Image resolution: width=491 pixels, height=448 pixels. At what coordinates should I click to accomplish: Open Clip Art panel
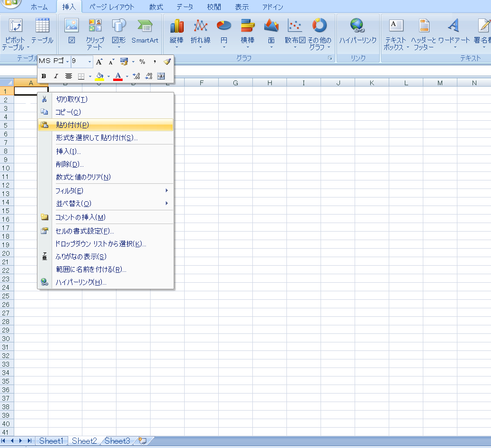[95, 34]
